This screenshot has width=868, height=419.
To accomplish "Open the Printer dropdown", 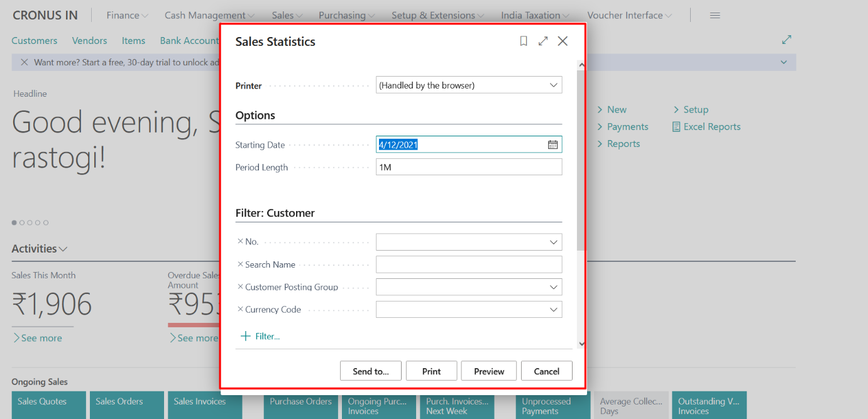I will click(552, 84).
